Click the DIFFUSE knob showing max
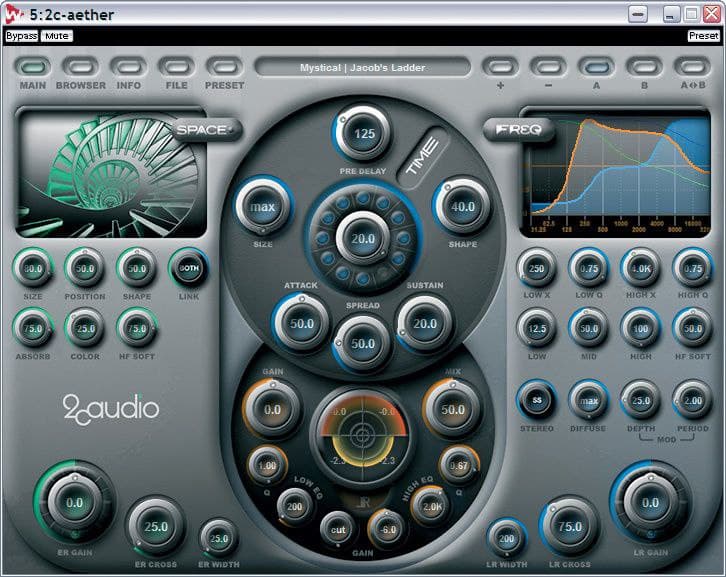Screen dimensions: 726x577 (589, 400)
